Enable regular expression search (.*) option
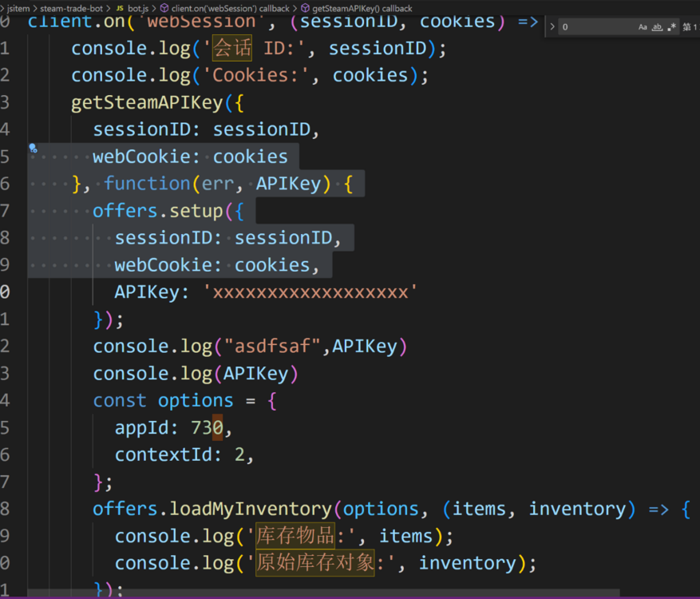The width and height of the screenshot is (700, 599). click(x=672, y=27)
